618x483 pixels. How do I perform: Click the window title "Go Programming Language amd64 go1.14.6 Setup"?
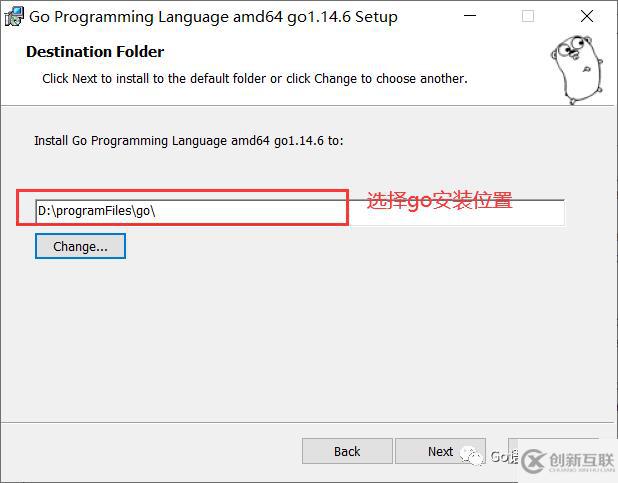click(x=213, y=17)
